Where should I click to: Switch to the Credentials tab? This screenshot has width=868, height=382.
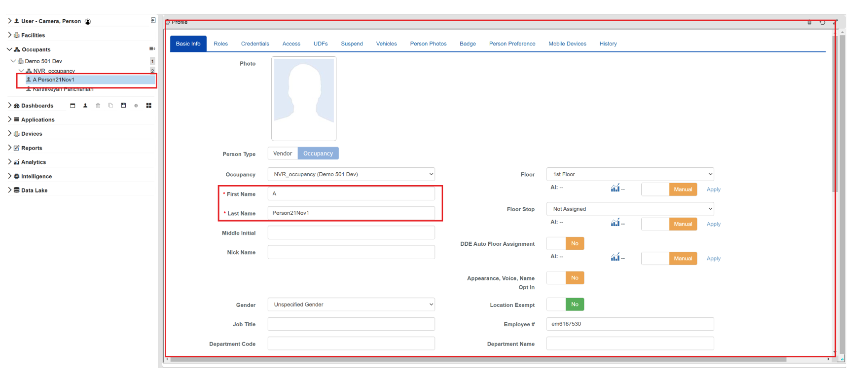tap(255, 44)
